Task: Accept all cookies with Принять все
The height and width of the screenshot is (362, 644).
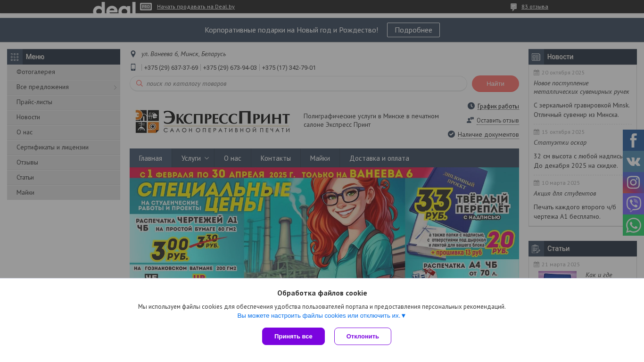Action: [293, 336]
